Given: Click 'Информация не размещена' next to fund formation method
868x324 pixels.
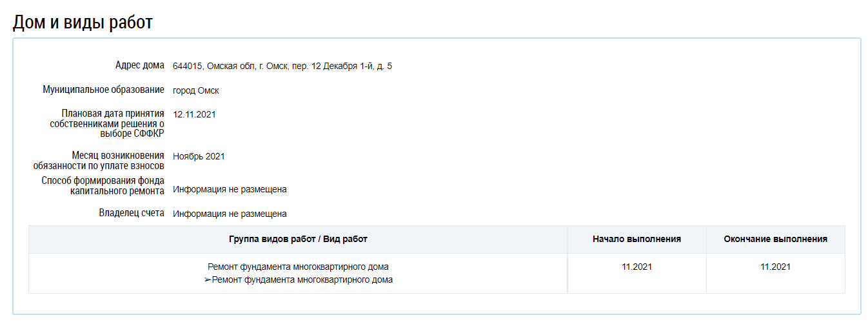Looking at the screenshot, I should click(230, 189).
